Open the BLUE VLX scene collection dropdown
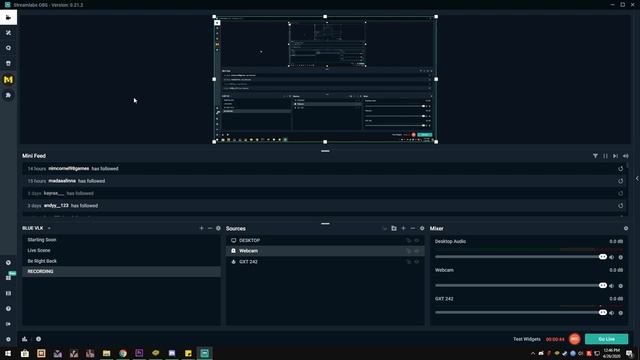The width and height of the screenshot is (640, 360). tap(49, 228)
